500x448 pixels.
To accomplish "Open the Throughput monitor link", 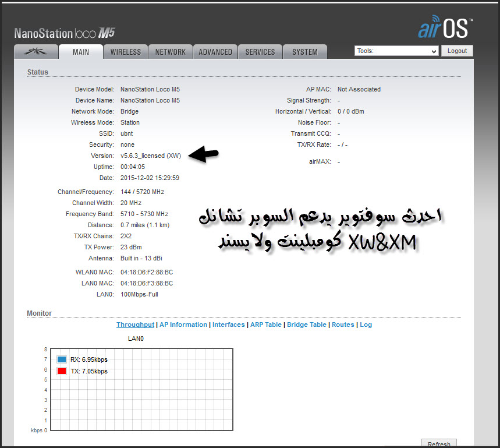I will coord(135,324).
